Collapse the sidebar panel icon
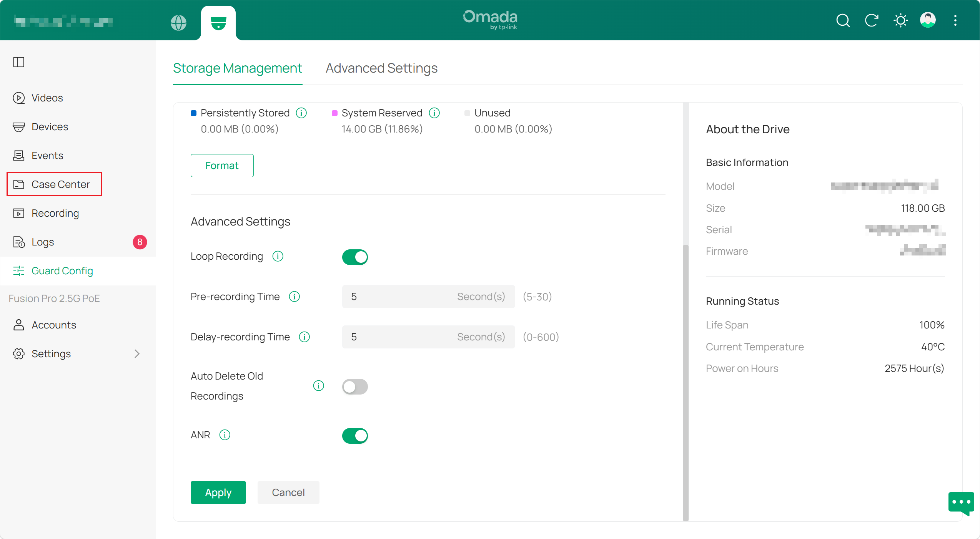980x539 pixels. pyautogui.click(x=19, y=62)
